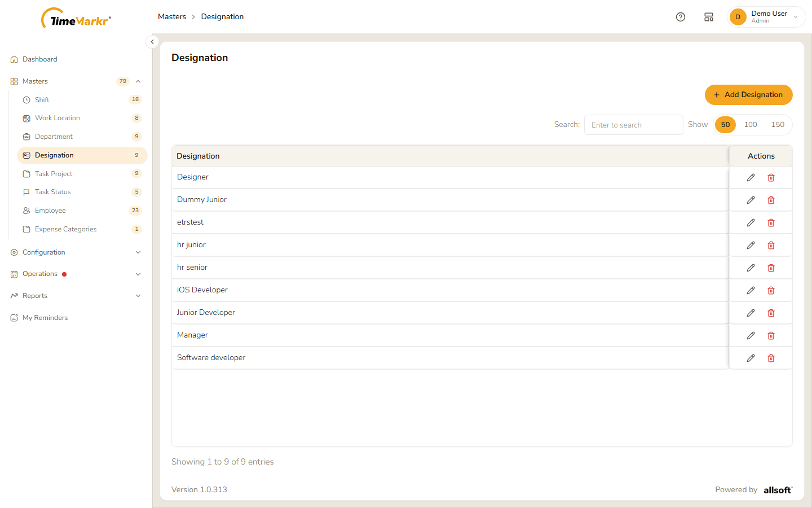This screenshot has height=508, width=812.
Task: Expand the Configuration menu section
Action: [x=76, y=252]
